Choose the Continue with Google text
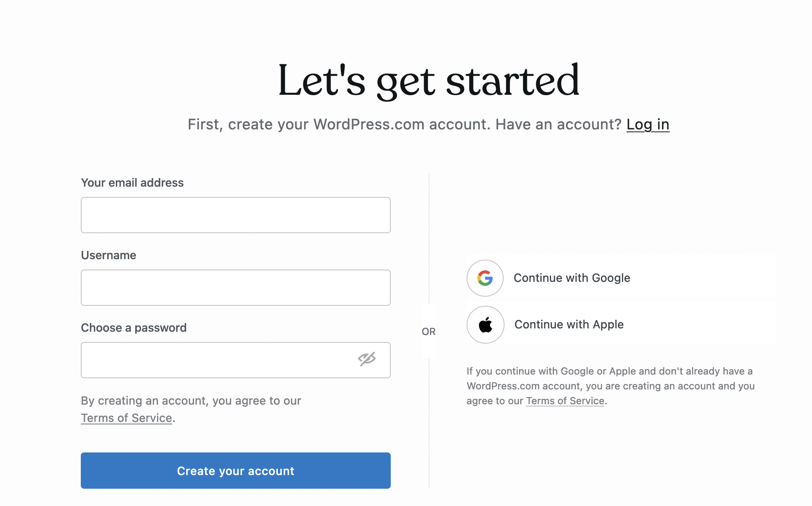The width and height of the screenshot is (812, 506). 572,278
